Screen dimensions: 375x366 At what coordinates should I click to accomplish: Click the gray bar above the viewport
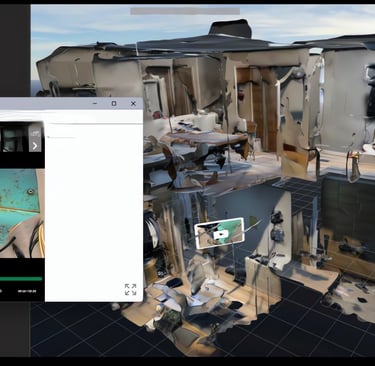pos(185,11)
